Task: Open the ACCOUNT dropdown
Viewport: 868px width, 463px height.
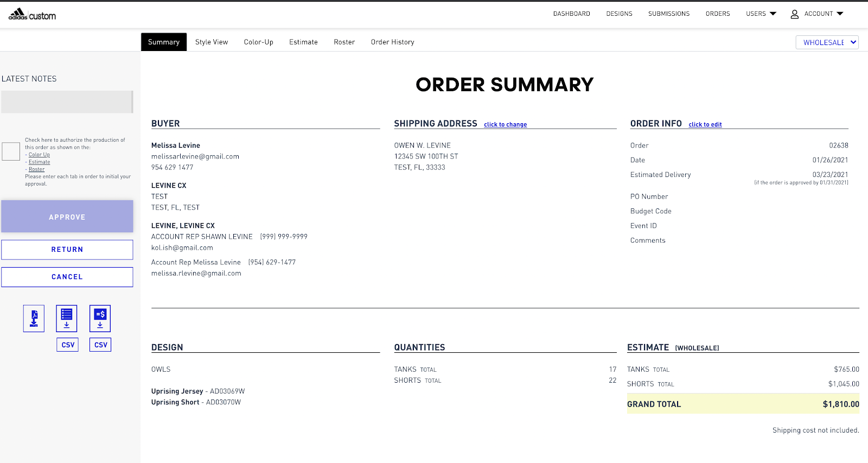Action: (819, 14)
